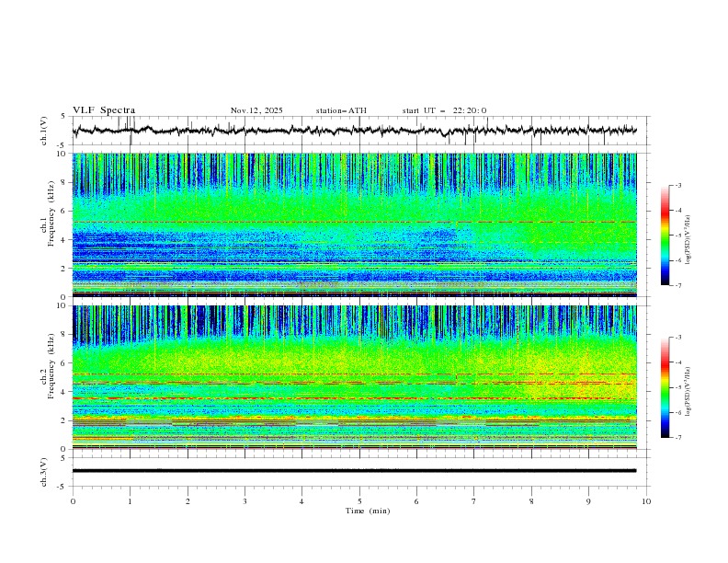
Task: Click the ch.1 PSD color scale bar
Action: coord(665,236)
